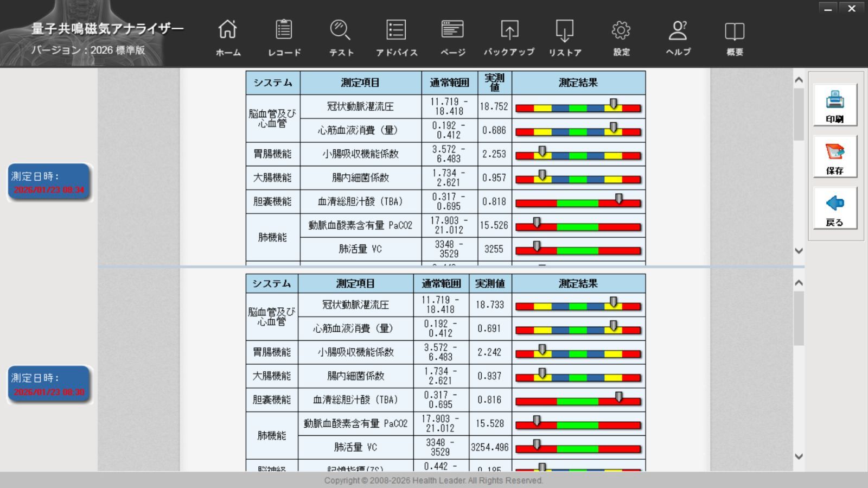The height and width of the screenshot is (488, 868).
Task: Open the レコード records icon
Action: coord(284,29)
